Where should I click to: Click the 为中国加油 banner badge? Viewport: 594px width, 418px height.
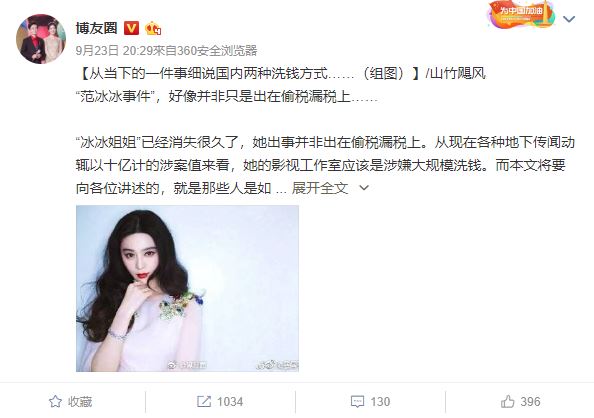tap(522, 15)
